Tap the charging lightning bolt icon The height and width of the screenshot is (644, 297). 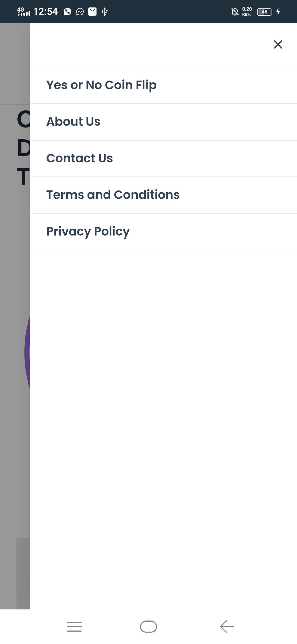click(278, 12)
